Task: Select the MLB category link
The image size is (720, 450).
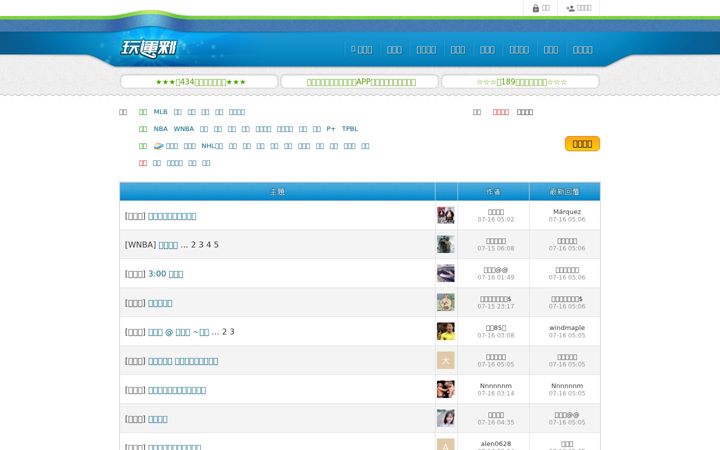Action: pyautogui.click(x=160, y=112)
